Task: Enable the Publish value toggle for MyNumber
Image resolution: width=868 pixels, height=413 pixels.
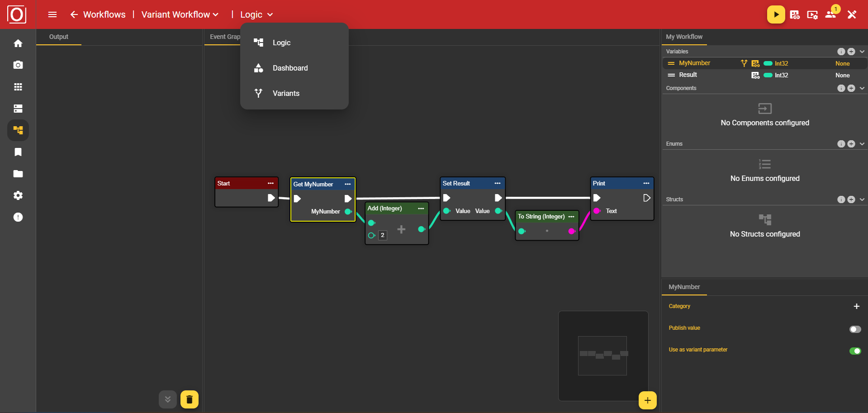Action: click(854, 330)
